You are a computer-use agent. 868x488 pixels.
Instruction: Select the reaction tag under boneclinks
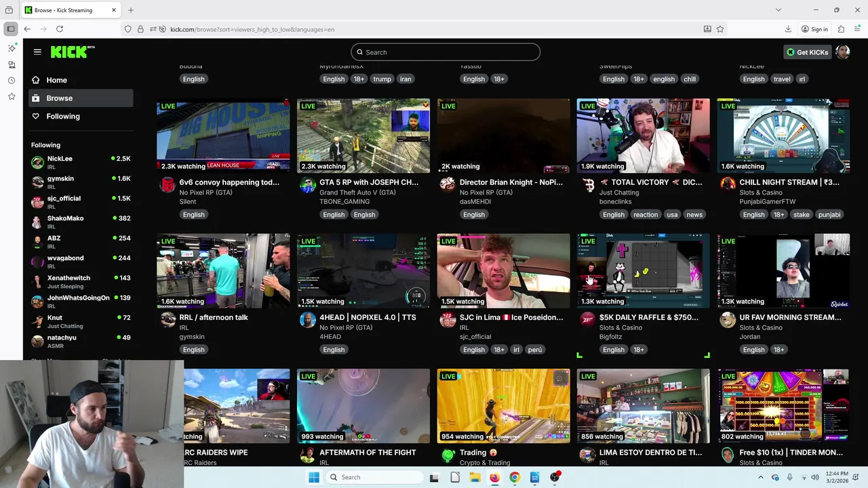pyautogui.click(x=646, y=215)
